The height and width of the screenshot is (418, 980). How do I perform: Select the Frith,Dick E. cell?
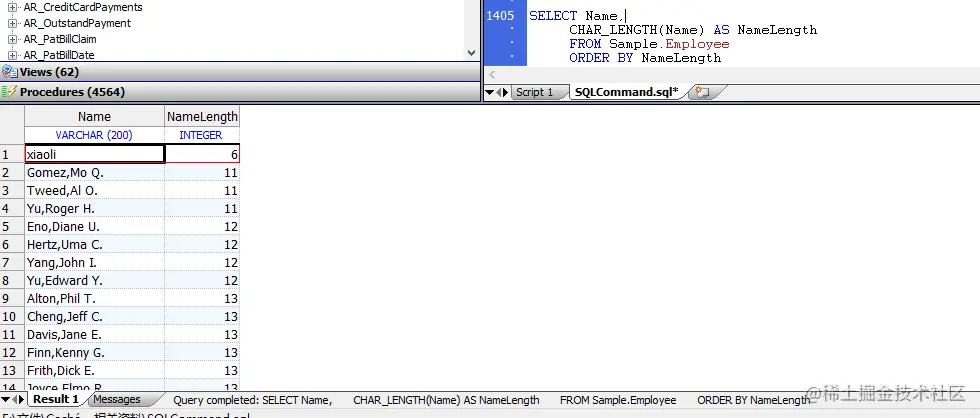(94, 371)
